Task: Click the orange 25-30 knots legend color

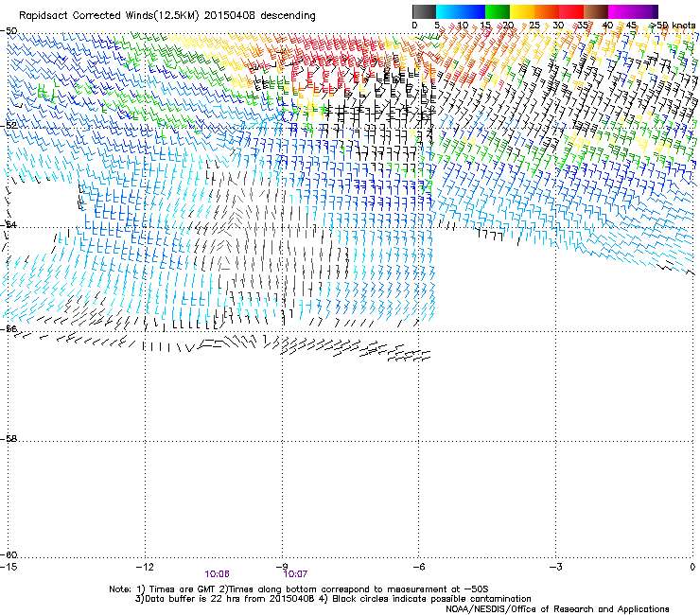Action: (x=547, y=11)
